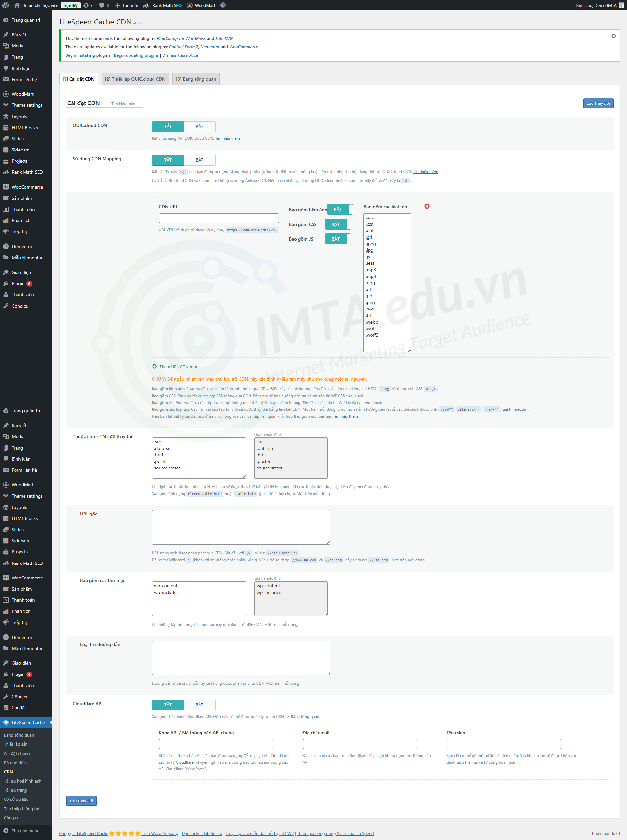
Task: Click the Địa chỉ email input field
Action: [x=360, y=744]
